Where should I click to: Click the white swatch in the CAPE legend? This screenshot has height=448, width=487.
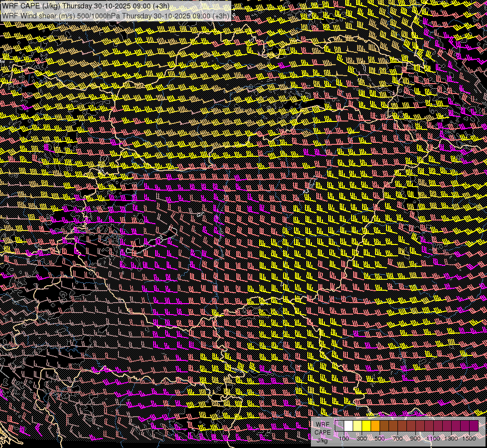[349, 426]
